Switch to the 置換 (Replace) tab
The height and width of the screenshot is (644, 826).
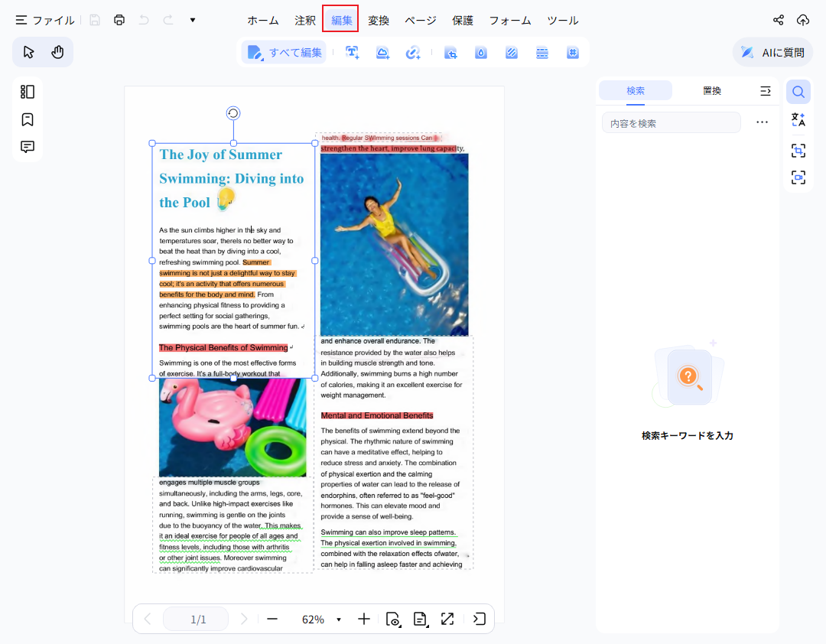[x=713, y=90]
